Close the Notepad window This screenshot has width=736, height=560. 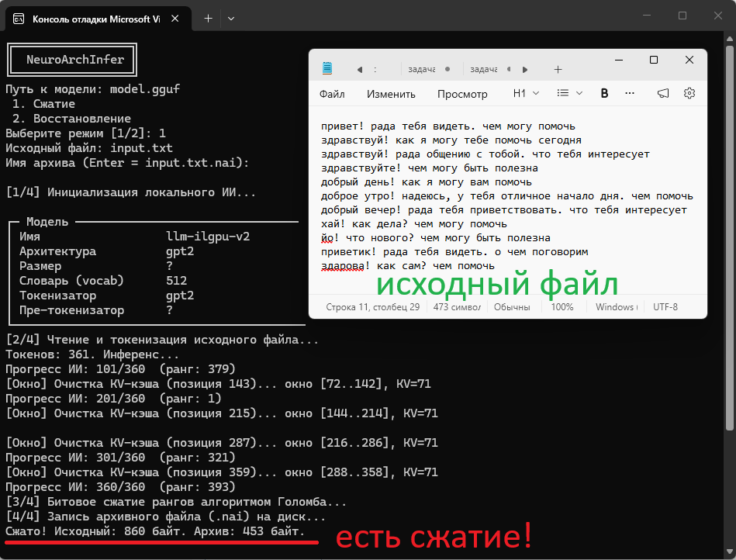click(x=689, y=60)
